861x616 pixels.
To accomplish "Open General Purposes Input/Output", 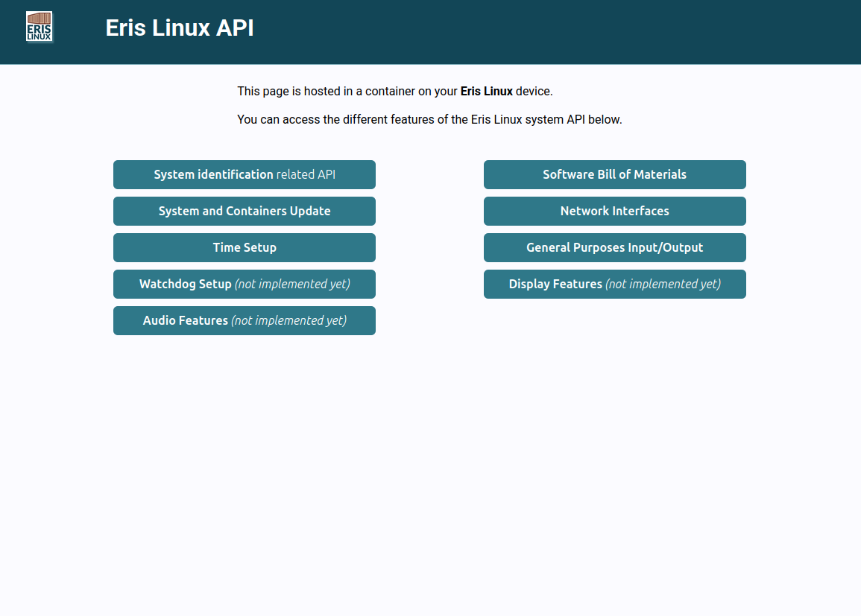I will coord(614,247).
